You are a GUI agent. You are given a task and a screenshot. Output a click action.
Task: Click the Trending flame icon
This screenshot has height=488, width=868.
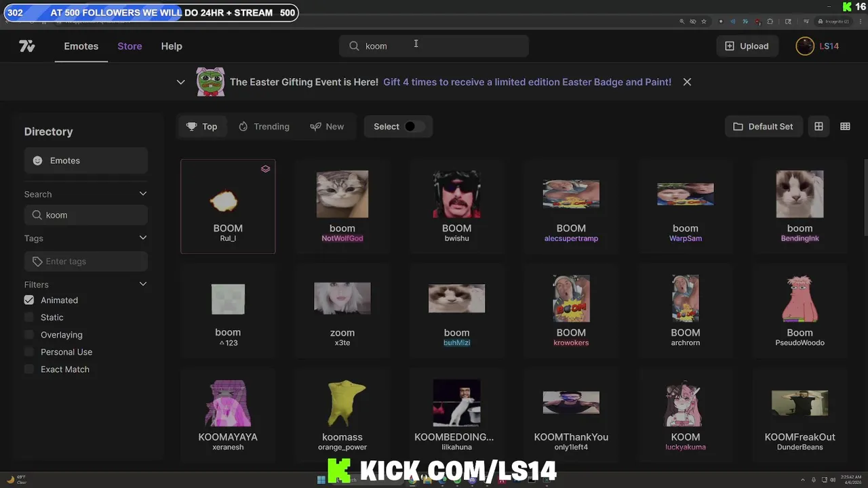[x=243, y=127]
